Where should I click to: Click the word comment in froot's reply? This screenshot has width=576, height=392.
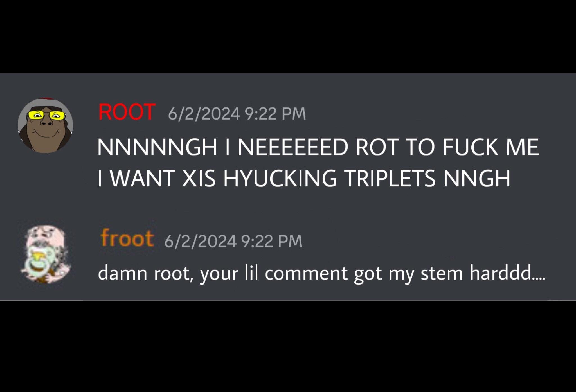[x=306, y=273]
